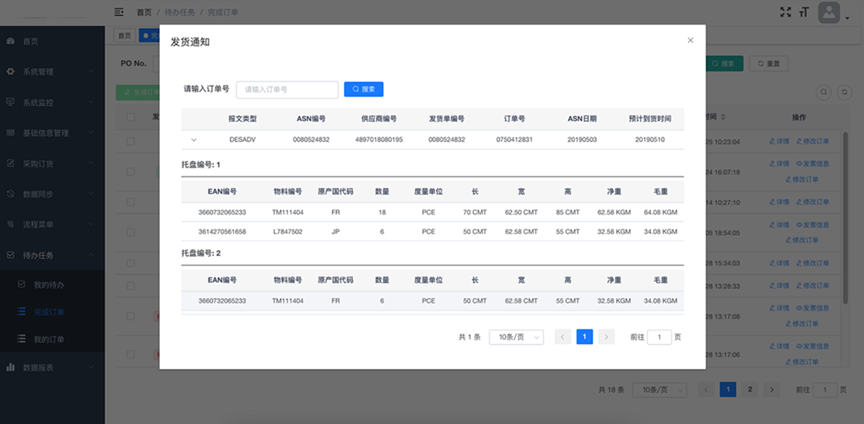Viewport: 864px width, 424px height.
Task: Go to page 2 of the order list
Action: coord(750,388)
